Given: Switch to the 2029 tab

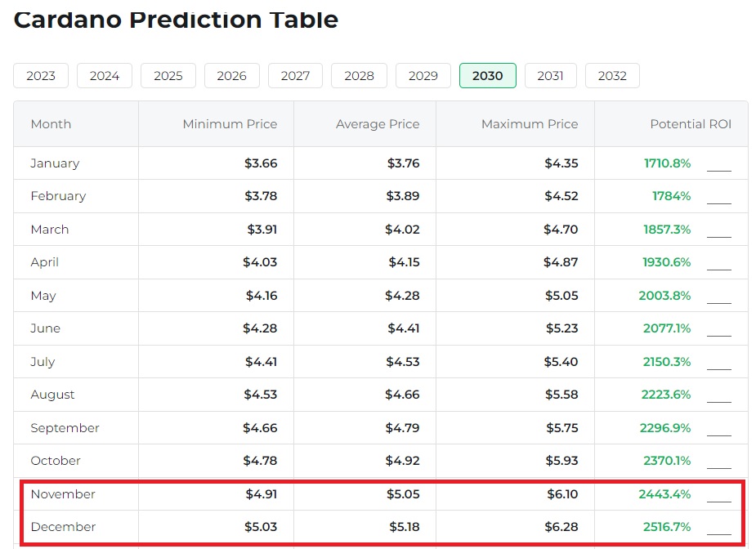Looking at the screenshot, I should point(423,76).
